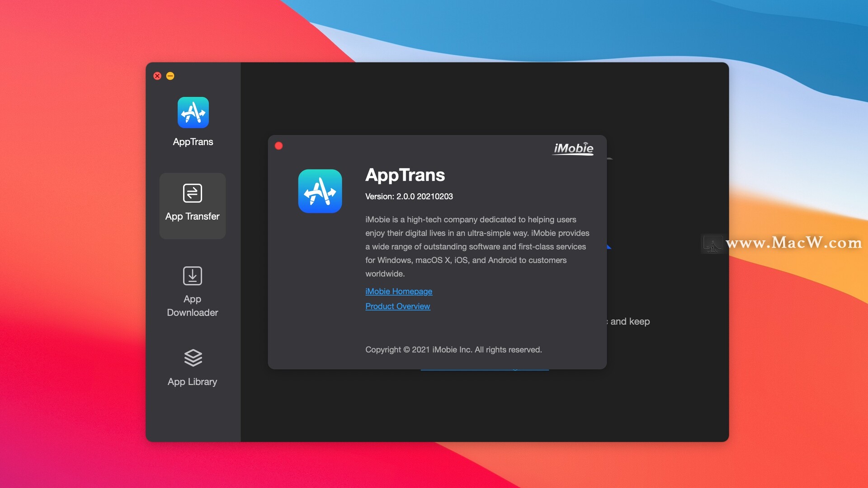This screenshot has height=488, width=868.
Task: Close the main AppTrans window
Action: pos(157,76)
